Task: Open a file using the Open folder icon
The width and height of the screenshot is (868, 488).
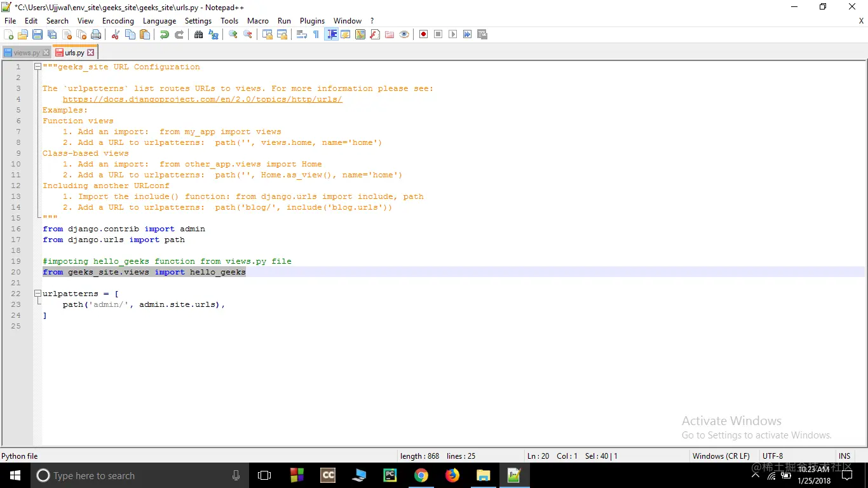Action: pyautogui.click(x=23, y=34)
